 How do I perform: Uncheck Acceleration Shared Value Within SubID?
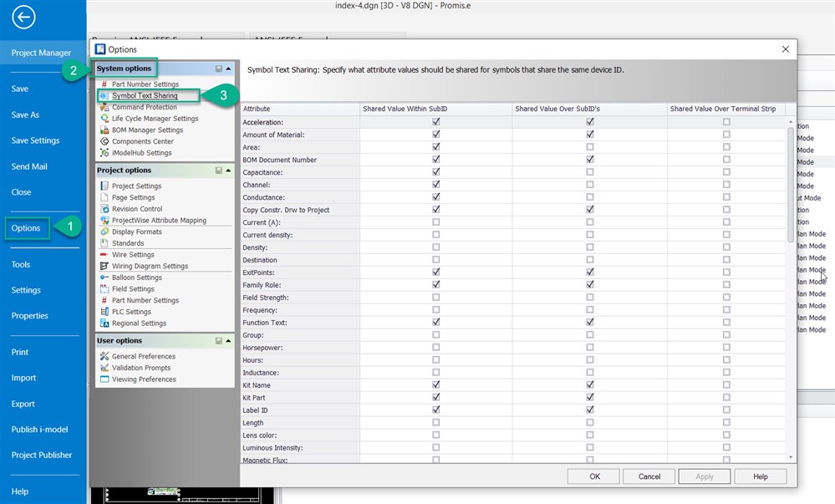435,122
